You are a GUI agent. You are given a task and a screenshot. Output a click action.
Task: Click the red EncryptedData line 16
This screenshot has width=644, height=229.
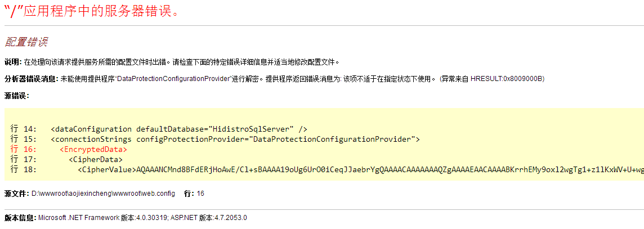click(93, 149)
